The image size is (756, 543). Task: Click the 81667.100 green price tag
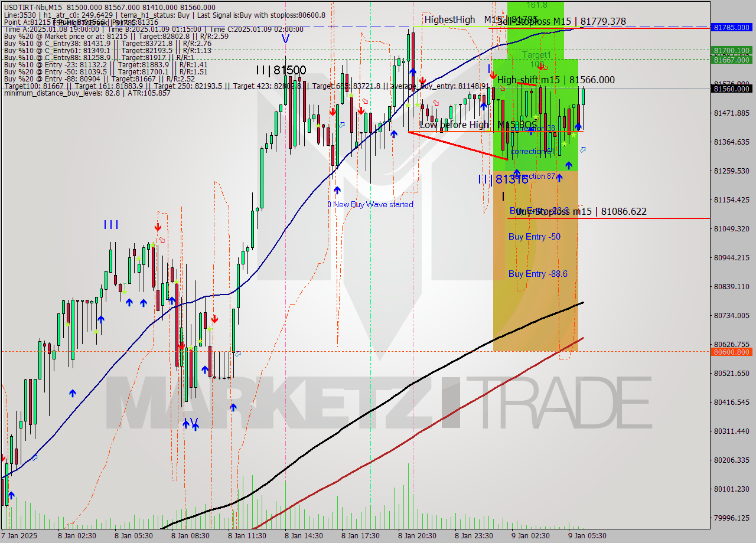pos(732,60)
